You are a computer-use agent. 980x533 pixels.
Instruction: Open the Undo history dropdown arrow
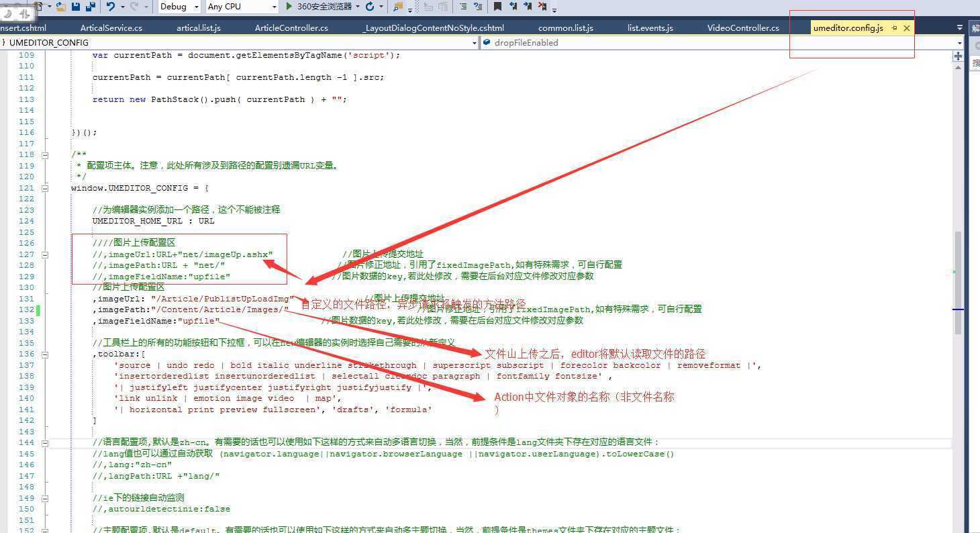pyautogui.click(x=122, y=6)
